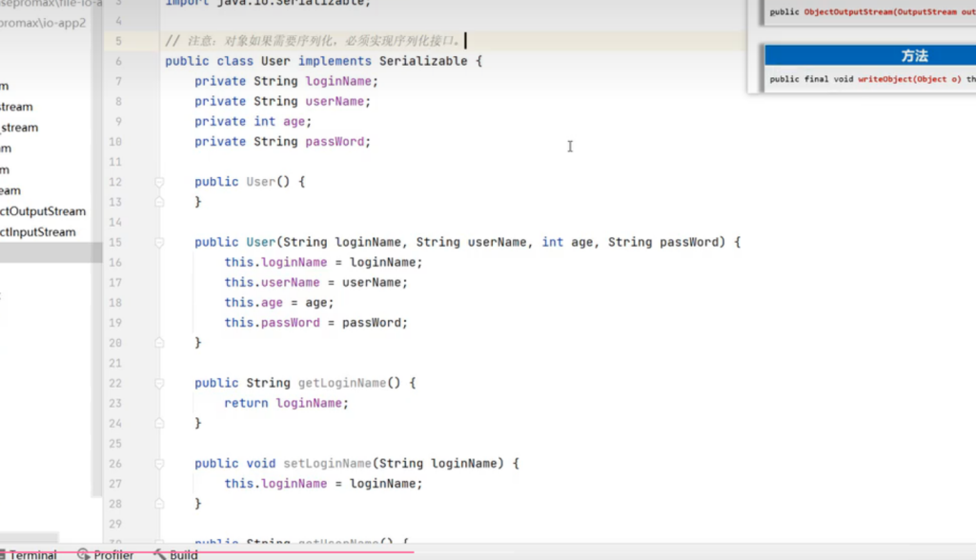
Task: Click the Profiler gauge icon
Action: [x=84, y=554]
